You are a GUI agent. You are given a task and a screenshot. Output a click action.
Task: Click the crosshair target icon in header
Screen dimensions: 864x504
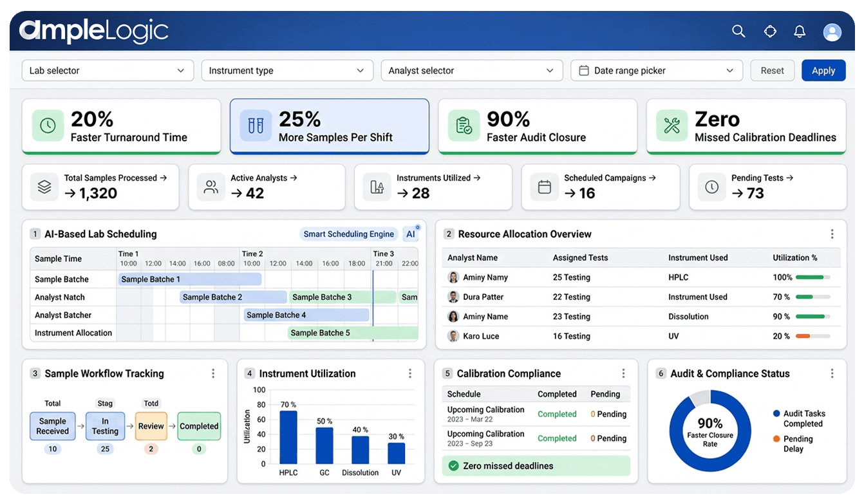(x=770, y=32)
